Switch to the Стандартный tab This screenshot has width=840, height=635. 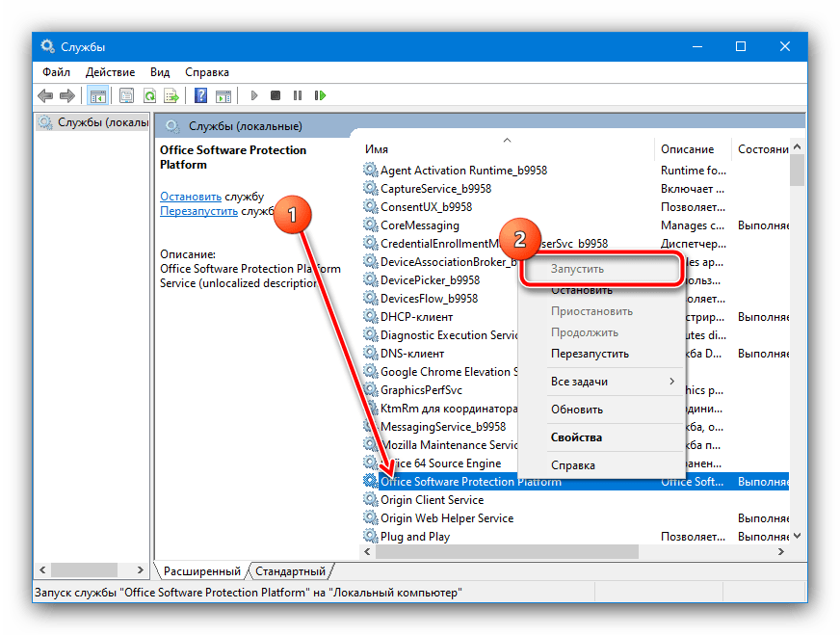290,570
